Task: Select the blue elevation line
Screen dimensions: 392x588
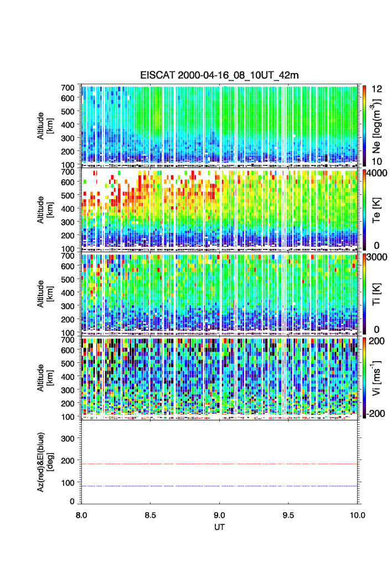Action: click(220, 486)
